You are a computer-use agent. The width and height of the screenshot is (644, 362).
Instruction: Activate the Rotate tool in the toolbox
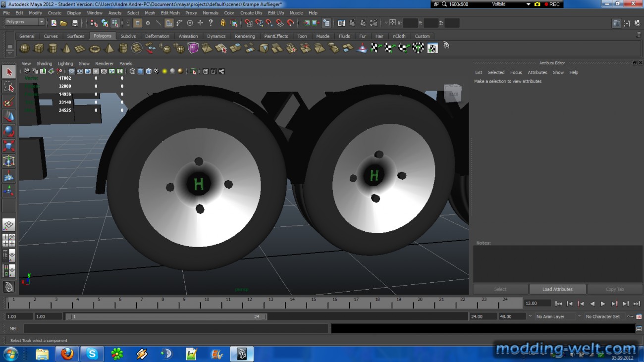[x=9, y=131]
